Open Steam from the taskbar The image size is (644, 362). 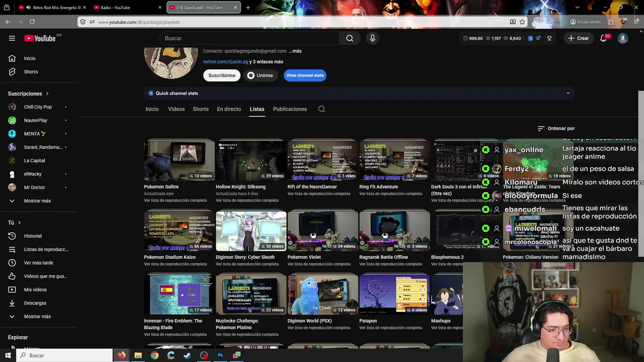coord(187,355)
